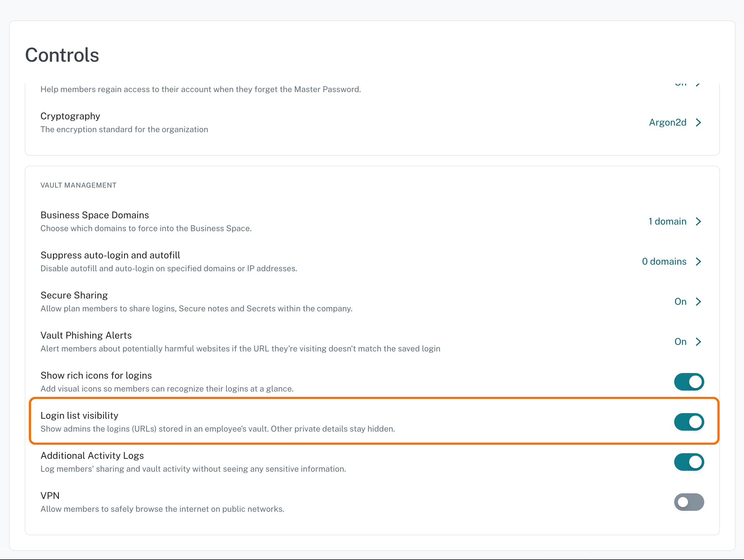Click the Vault Phishing Alerts chevron arrow
Image resolution: width=744 pixels, height=560 pixels.
(698, 341)
